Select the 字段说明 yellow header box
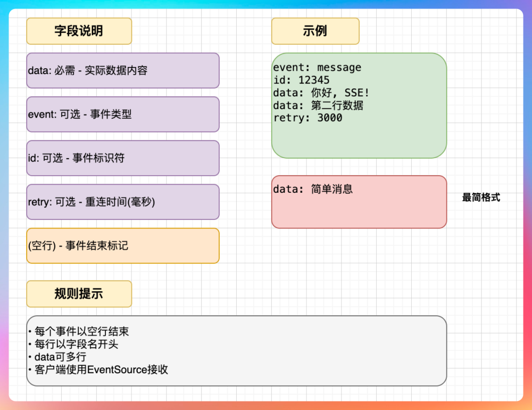 [x=79, y=31]
